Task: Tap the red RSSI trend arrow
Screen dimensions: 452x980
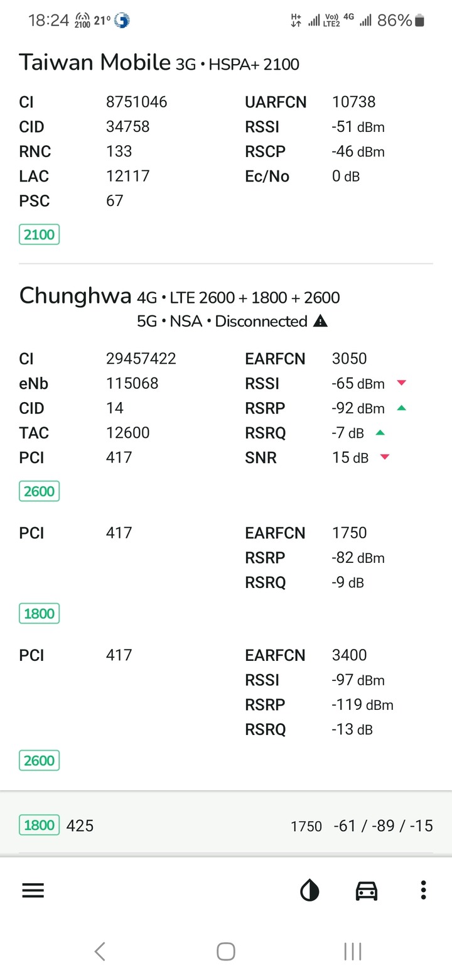Action: pos(402,383)
